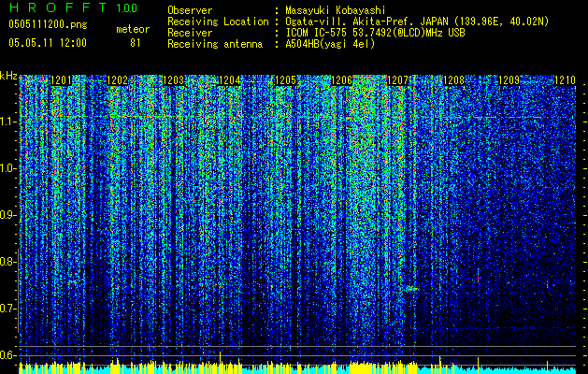Click the 1210 time marker
The width and height of the screenshot is (588, 374).
coord(566,80)
